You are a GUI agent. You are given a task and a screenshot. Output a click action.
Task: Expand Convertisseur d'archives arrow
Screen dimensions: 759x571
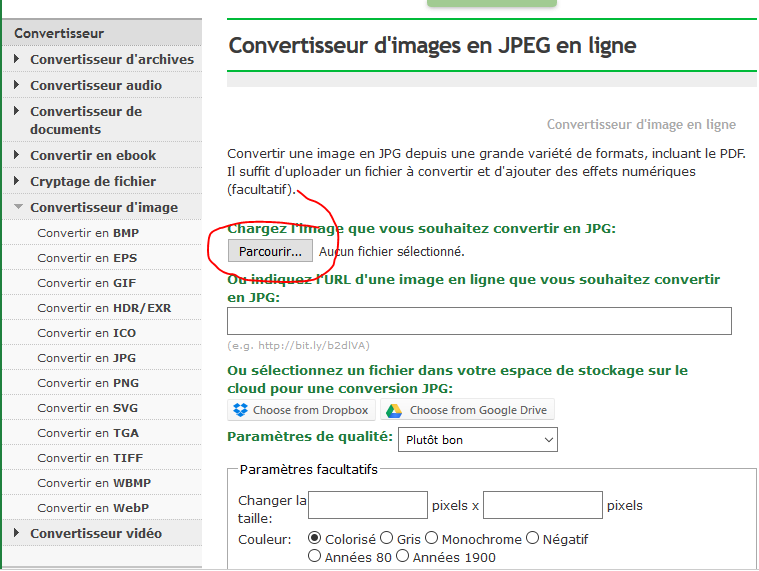click(x=16, y=59)
